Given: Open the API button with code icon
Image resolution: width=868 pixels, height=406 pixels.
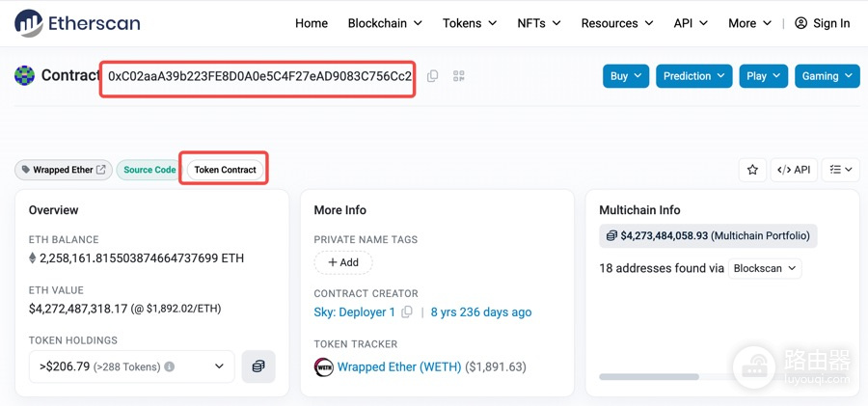Looking at the screenshot, I should (794, 170).
